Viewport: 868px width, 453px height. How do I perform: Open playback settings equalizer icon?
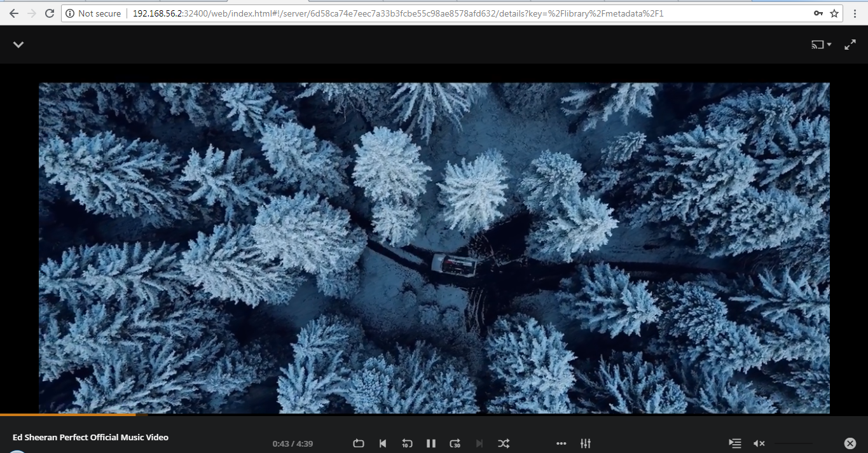tap(586, 443)
